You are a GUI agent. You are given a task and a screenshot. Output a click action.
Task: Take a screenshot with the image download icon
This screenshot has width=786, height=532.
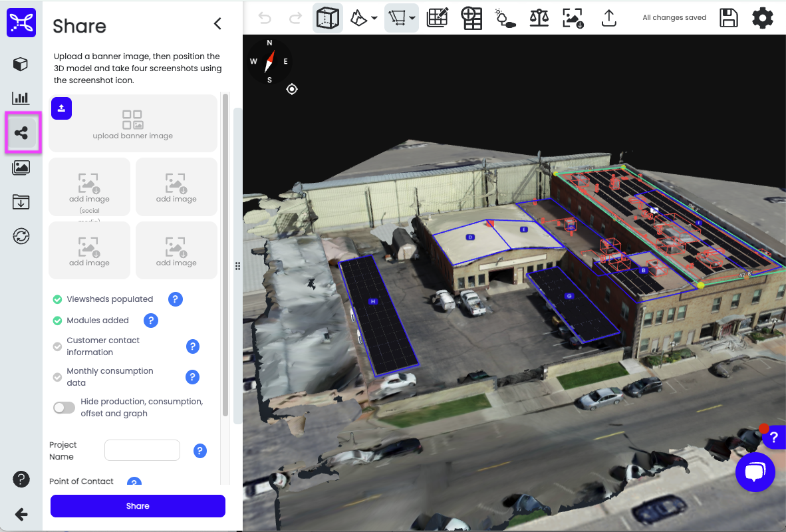pos(573,18)
